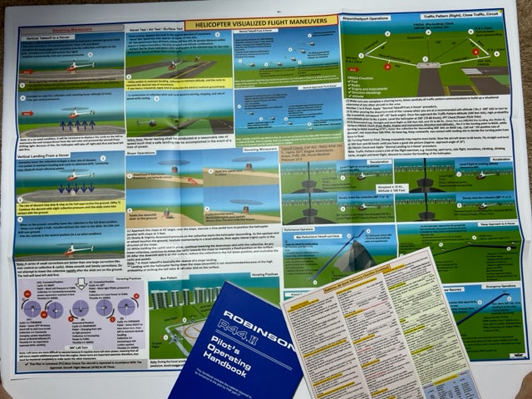The height and width of the screenshot is (399, 532).
Task: Click the helicopter with blue up arrows
Action: 79,113
